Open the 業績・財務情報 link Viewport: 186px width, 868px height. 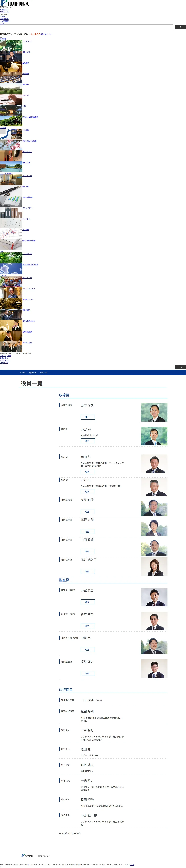click(28, 197)
